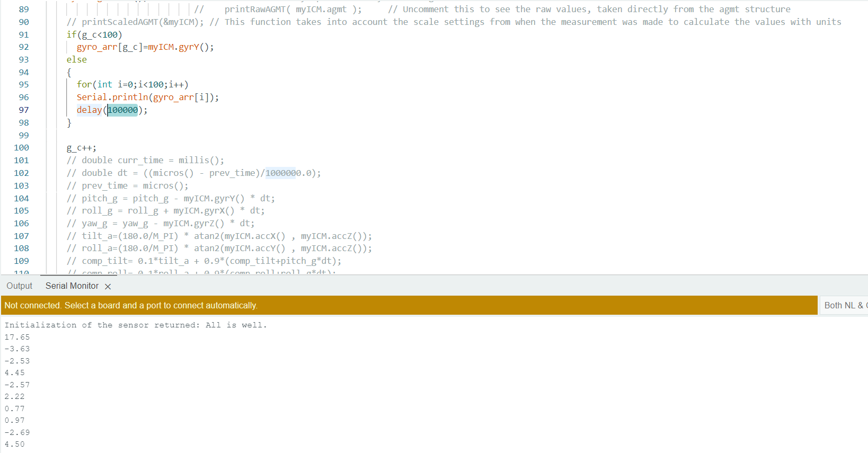
Task: Click the commented comp_tilt line
Action: pos(204,261)
